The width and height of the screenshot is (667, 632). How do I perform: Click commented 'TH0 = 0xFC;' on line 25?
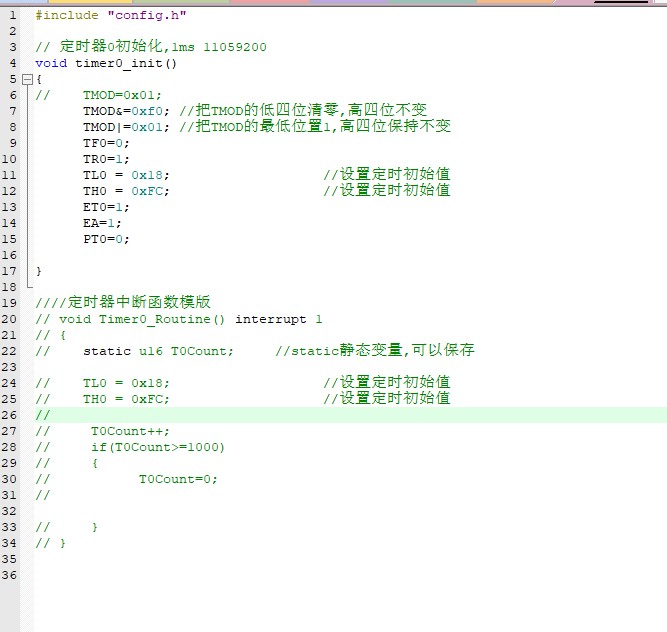[126, 399]
